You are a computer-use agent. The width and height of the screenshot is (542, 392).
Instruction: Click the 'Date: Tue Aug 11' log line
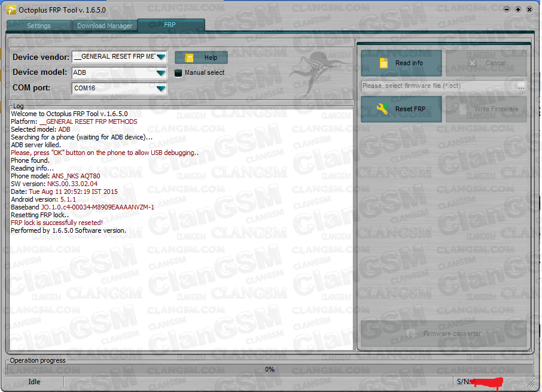[64, 192]
